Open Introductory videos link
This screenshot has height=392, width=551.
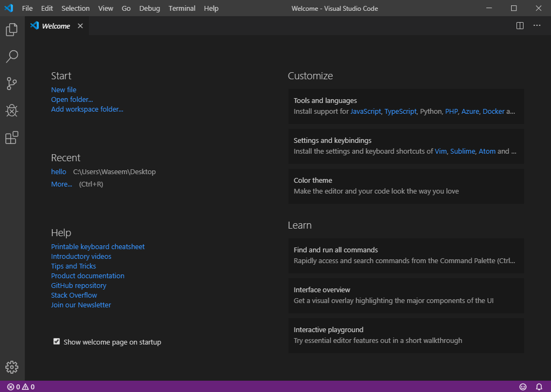click(x=81, y=256)
